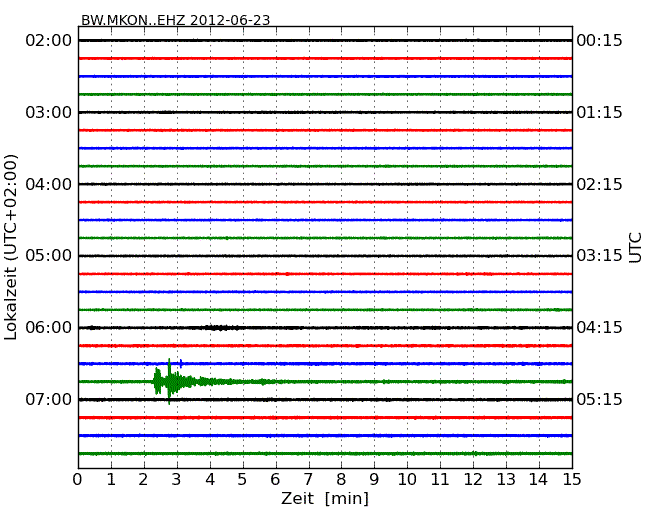
Task: Select the 1 minute tick label
Action: (111, 480)
